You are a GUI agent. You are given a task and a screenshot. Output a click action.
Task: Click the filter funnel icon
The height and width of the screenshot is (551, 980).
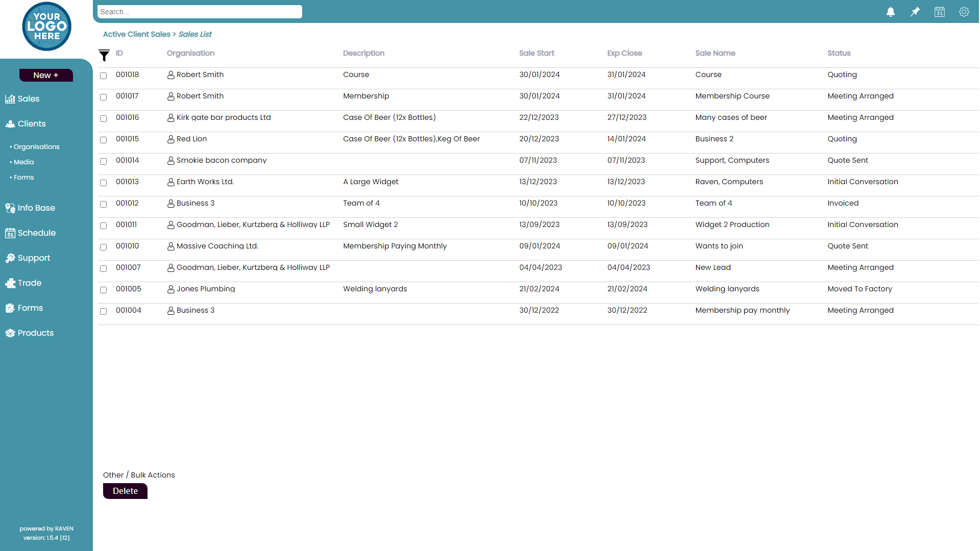pos(104,55)
